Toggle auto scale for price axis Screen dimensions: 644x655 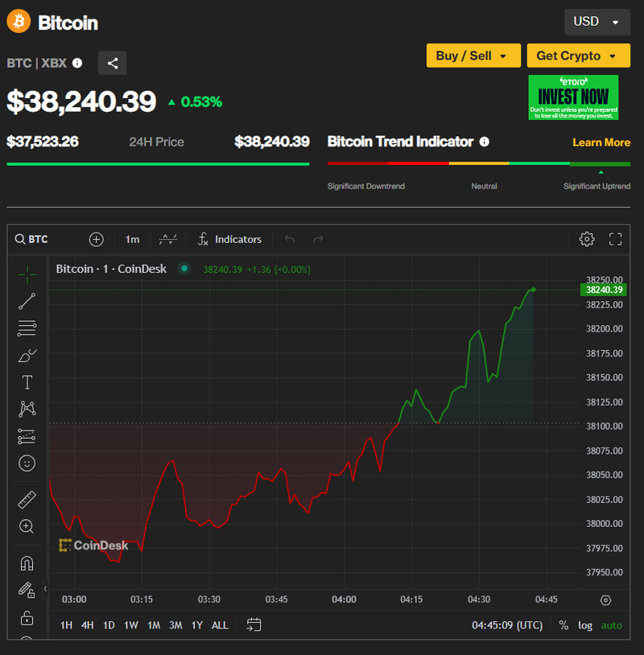coord(612,625)
